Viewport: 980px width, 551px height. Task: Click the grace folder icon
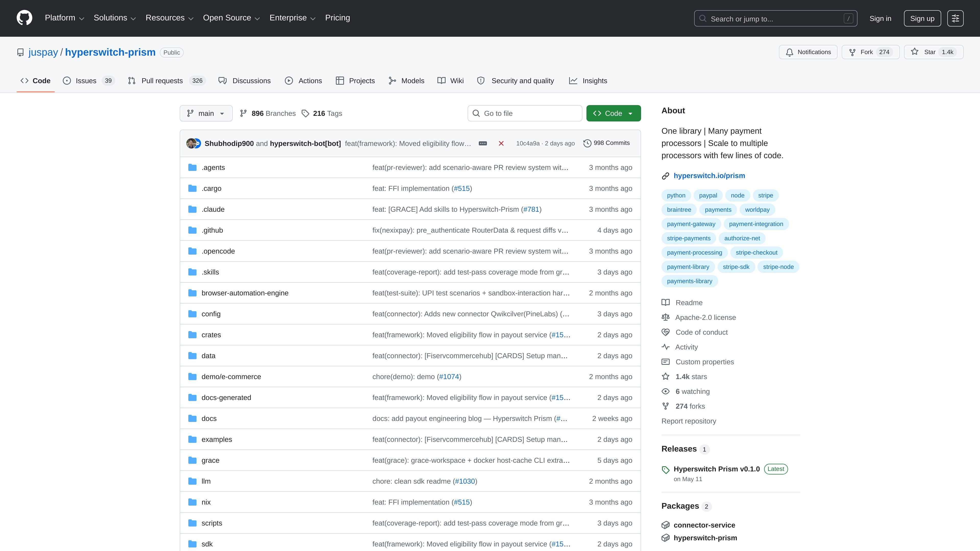pos(192,460)
